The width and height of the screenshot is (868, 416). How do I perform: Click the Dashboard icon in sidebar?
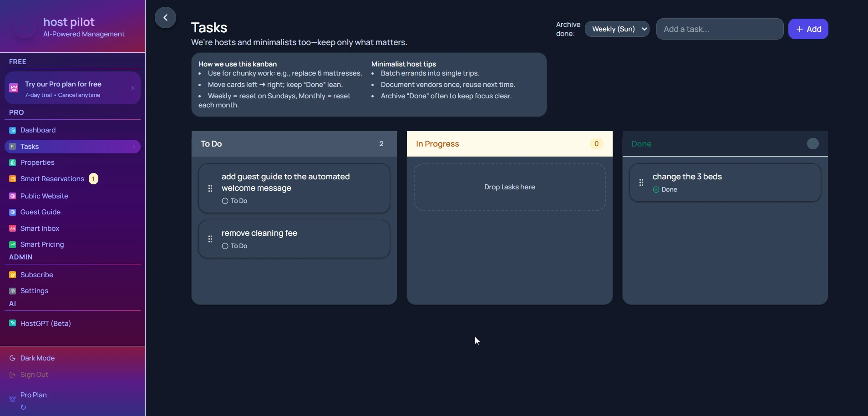[13, 130]
